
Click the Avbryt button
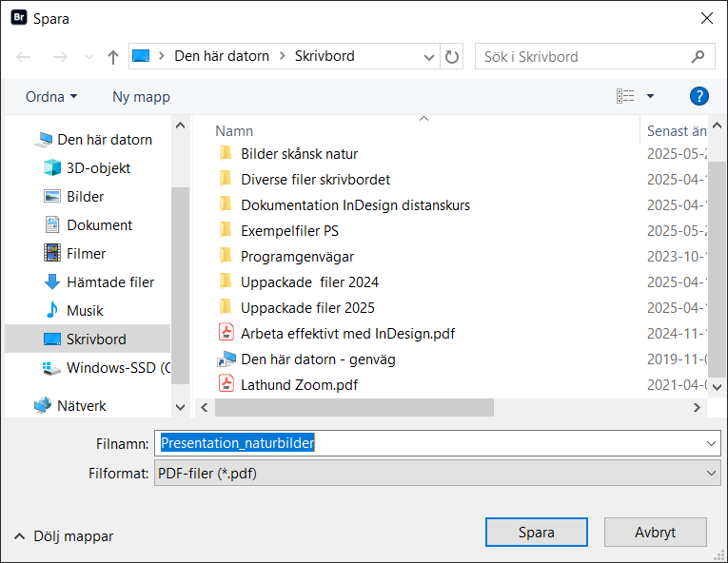[x=656, y=532]
